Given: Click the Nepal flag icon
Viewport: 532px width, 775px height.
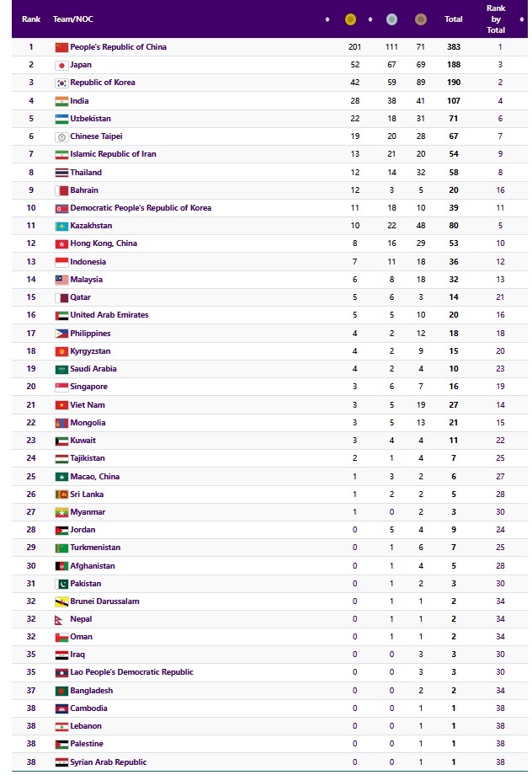Looking at the screenshot, I should tap(61, 619).
